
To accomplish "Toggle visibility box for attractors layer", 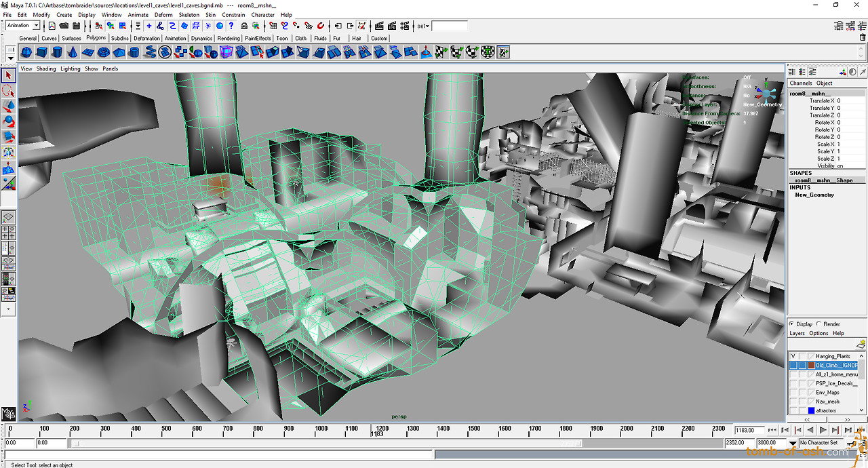I will (x=793, y=410).
